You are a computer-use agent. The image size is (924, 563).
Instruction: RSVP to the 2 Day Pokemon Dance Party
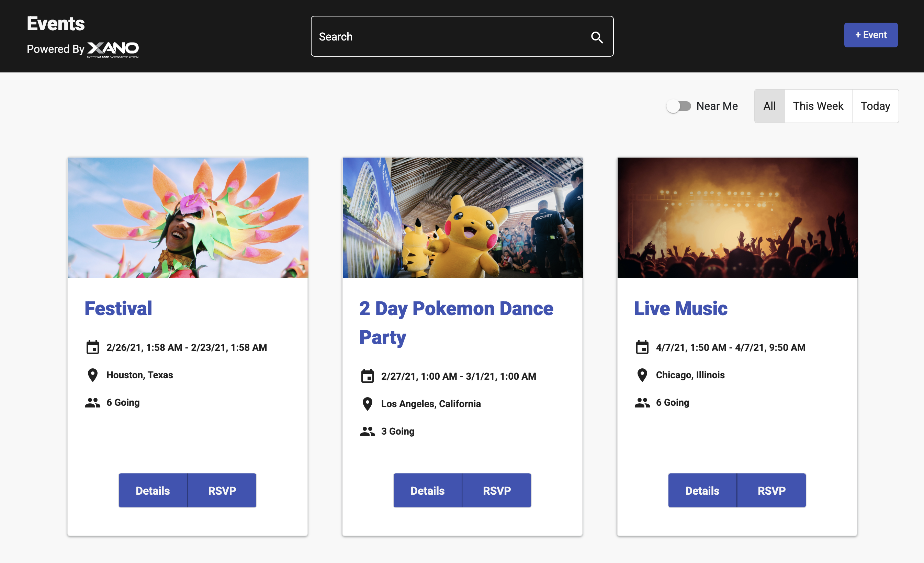pos(496,490)
